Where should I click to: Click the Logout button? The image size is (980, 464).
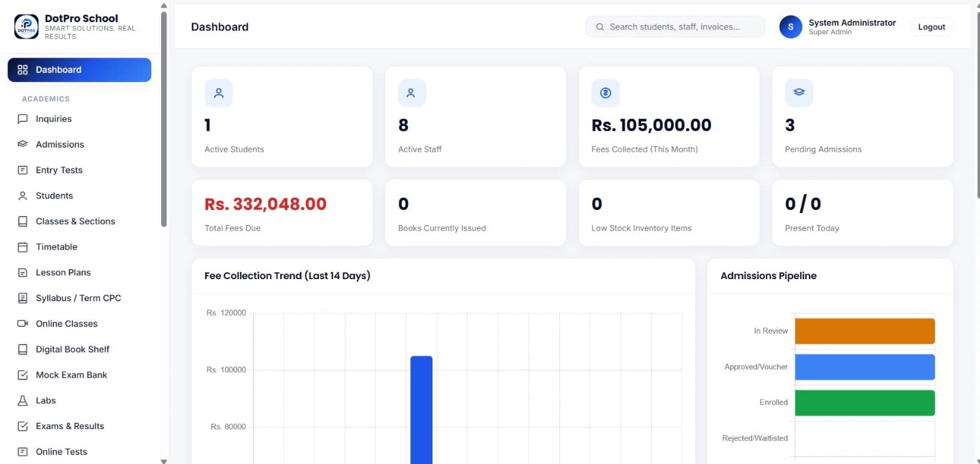[932, 27]
